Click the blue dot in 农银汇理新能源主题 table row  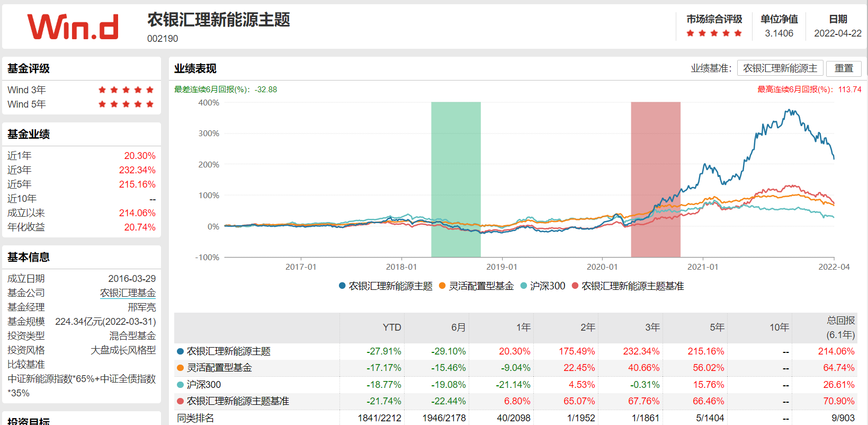[x=180, y=351]
